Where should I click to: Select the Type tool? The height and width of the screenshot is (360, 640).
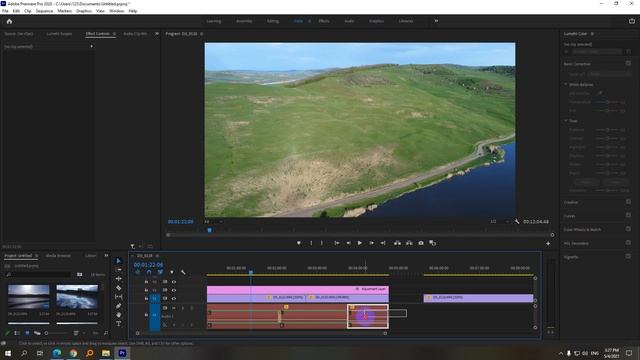pyautogui.click(x=118, y=324)
